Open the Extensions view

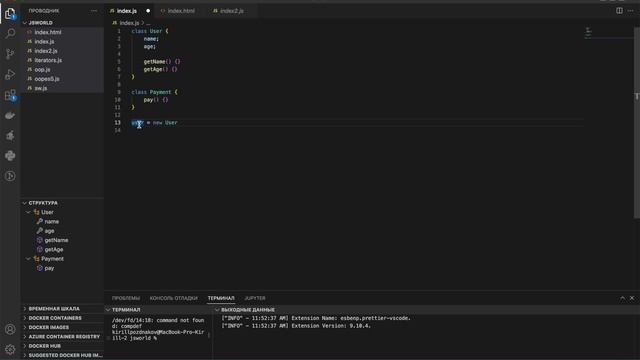(x=10, y=95)
